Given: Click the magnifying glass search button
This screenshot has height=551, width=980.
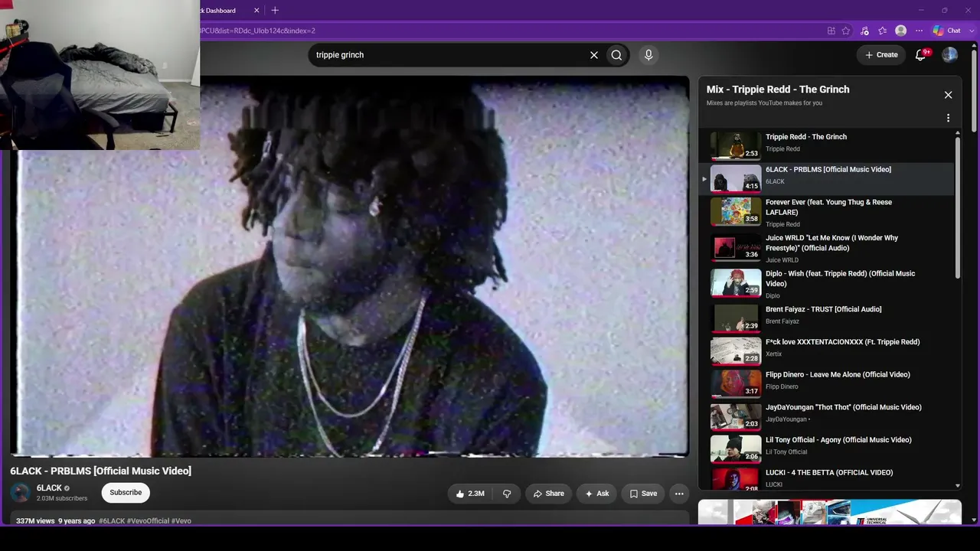Looking at the screenshot, I should 616,55.
